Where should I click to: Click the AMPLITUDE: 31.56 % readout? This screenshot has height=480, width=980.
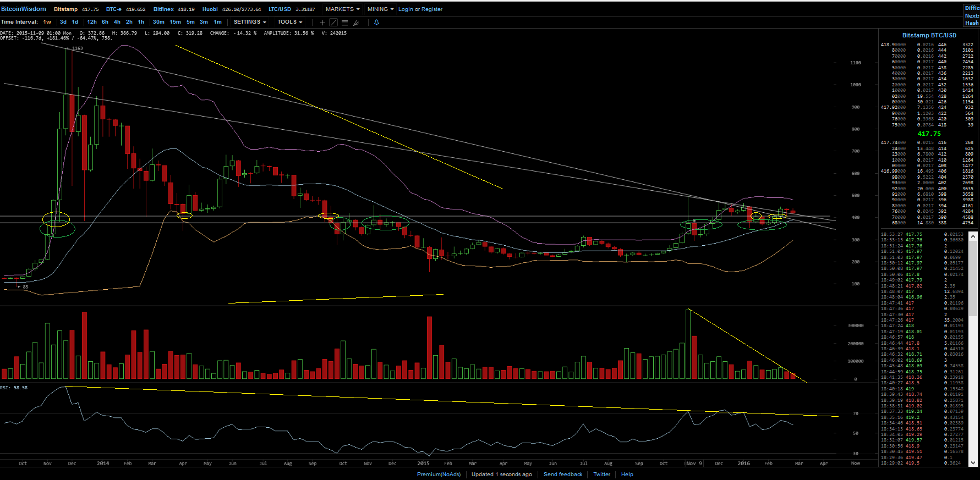[x=289, y=33]
